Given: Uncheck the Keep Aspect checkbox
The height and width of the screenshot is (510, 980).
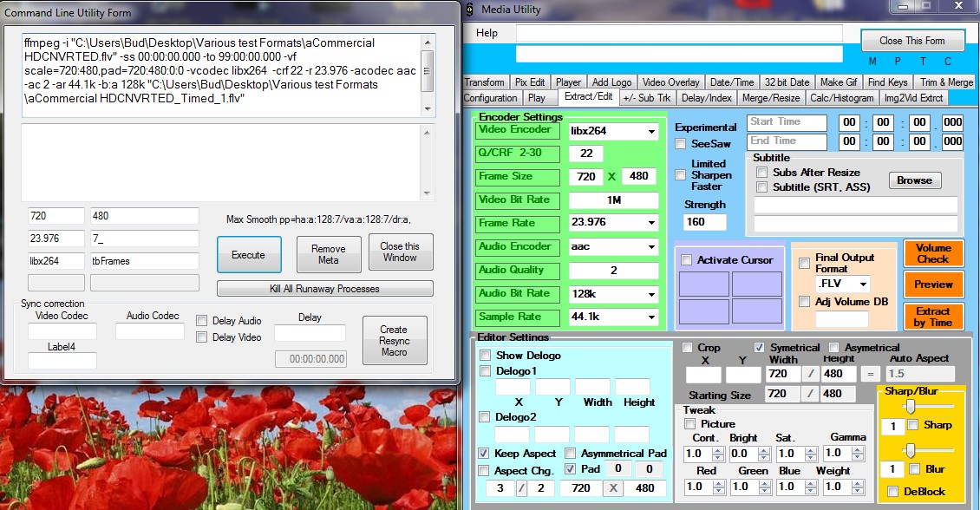Looking at the screenshot, I should 484,453.
